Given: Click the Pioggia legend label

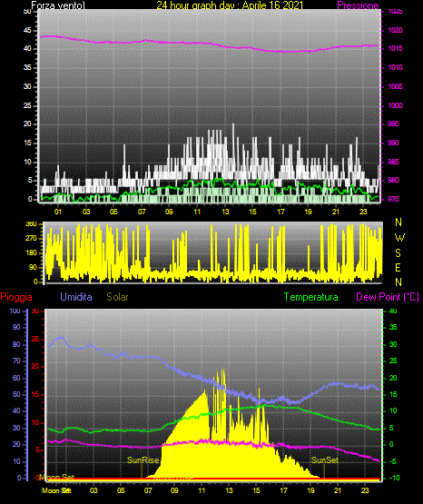Looking at the screenshot, I should point(16,297).
